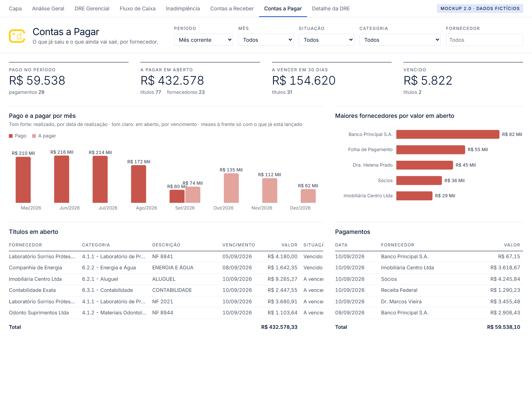Expand the Categoria filter dropdown
The width and height of the screenshot is (532, 399).
pos(400,40)
